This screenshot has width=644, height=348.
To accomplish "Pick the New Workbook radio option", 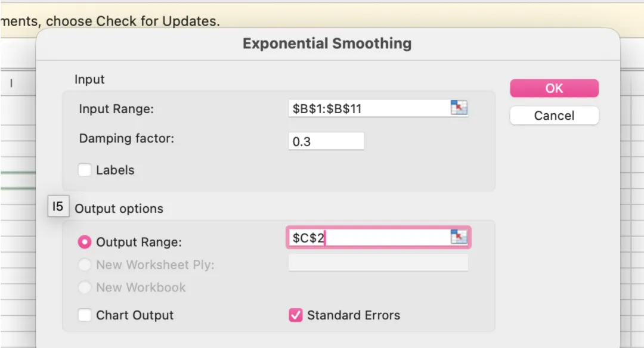I will click(85, 287).
